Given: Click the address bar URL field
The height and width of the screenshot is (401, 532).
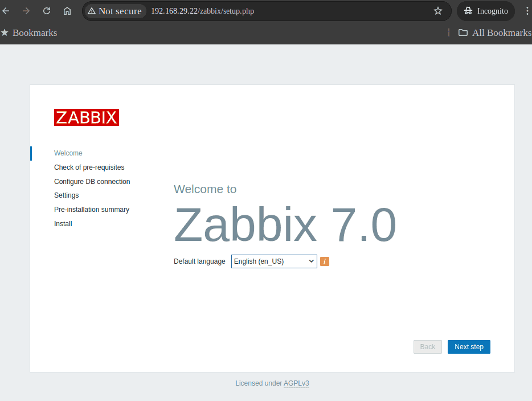Looking at the screenshot, I should tap(285, 11).
